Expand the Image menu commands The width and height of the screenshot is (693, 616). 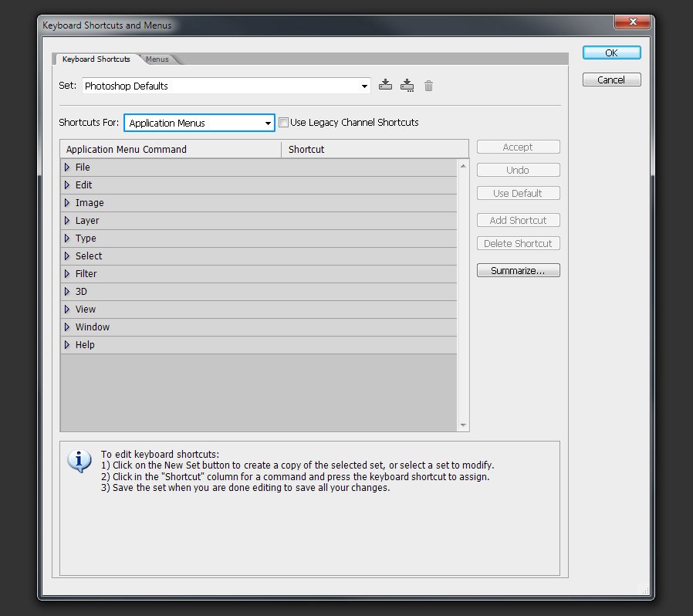pos(67,202)
